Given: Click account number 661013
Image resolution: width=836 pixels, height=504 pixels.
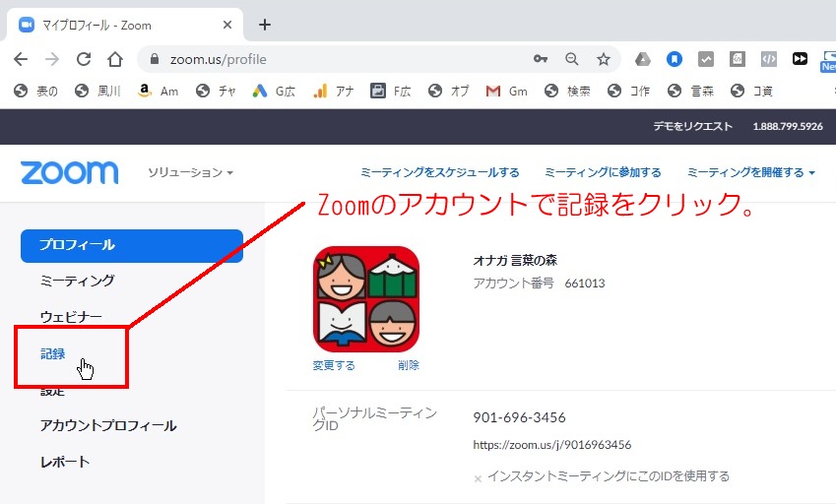Looking at the screenshot, I should [585, 283].
